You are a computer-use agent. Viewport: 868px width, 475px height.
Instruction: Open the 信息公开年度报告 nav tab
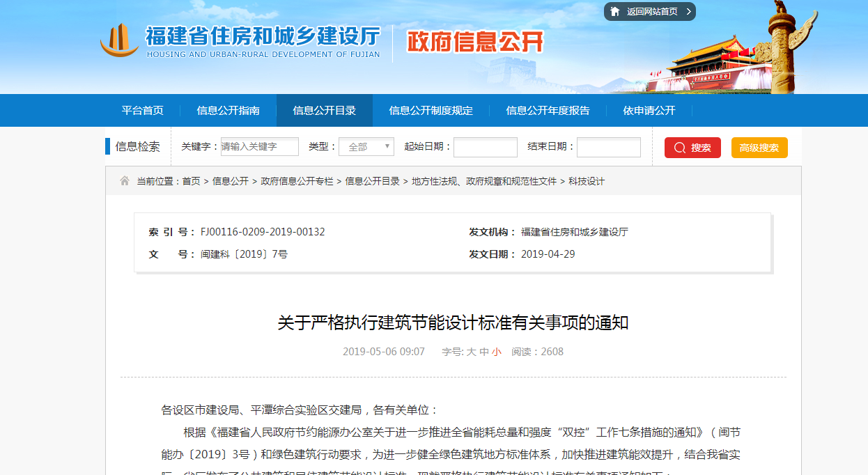tap(548, 111)
